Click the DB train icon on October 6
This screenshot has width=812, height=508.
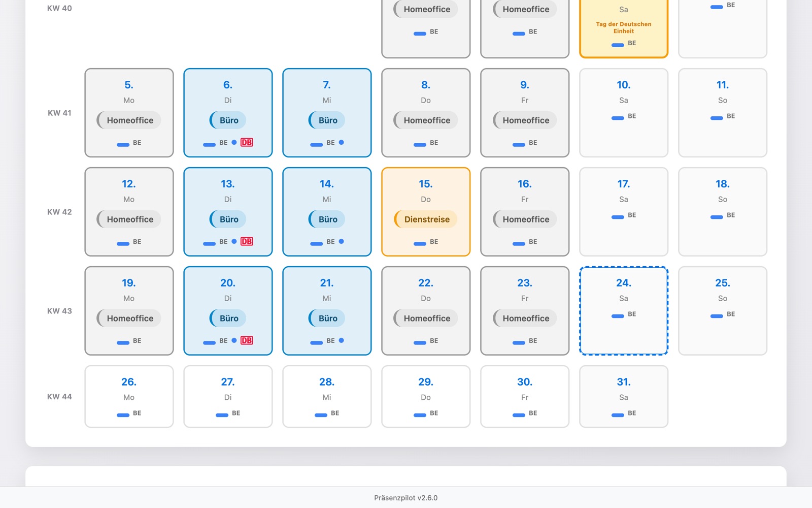pos(247,142)
